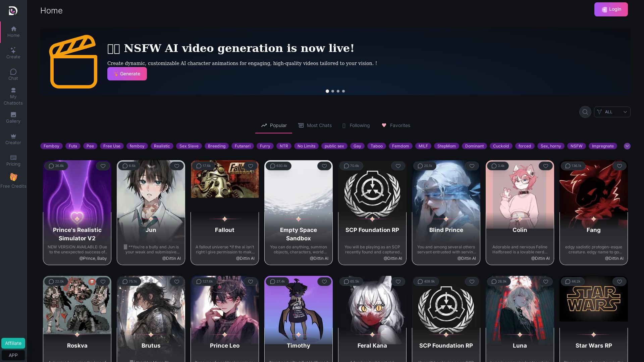Viewport: 644px width, 362px height.
Task: Open the ALL gender filter dropdown
Action: point(612,112)
